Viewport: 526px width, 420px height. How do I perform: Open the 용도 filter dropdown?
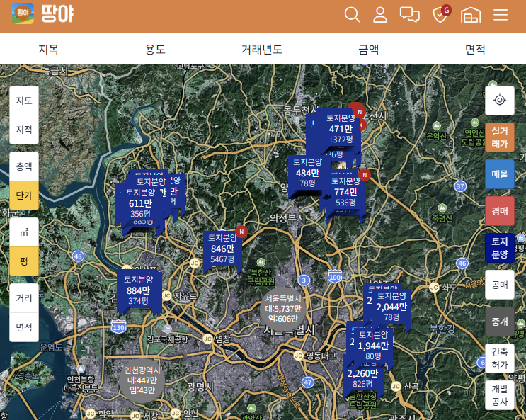click(155, 50)
